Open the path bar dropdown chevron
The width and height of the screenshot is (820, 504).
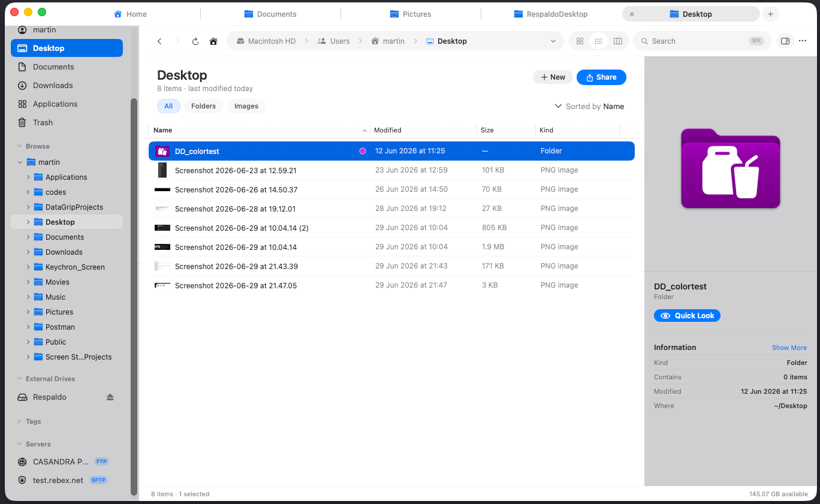pos(553,41)
